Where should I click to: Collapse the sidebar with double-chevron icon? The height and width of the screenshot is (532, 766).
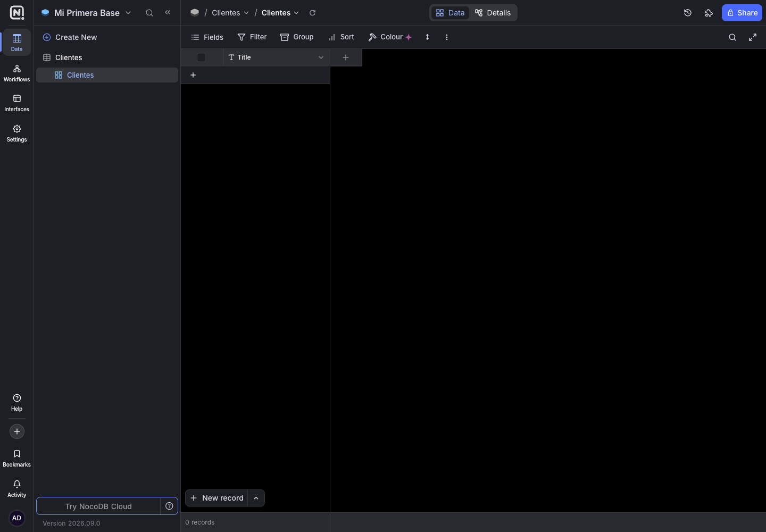(168, 12)
